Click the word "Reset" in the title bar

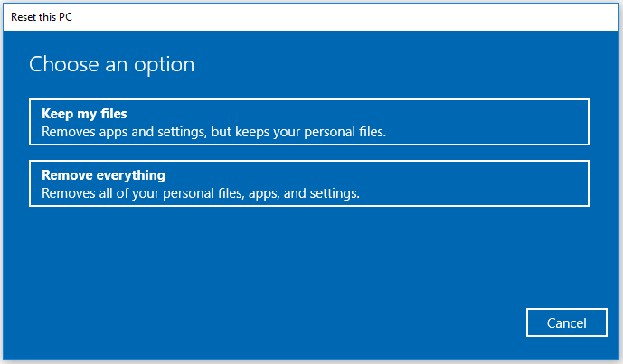(25, 16)
